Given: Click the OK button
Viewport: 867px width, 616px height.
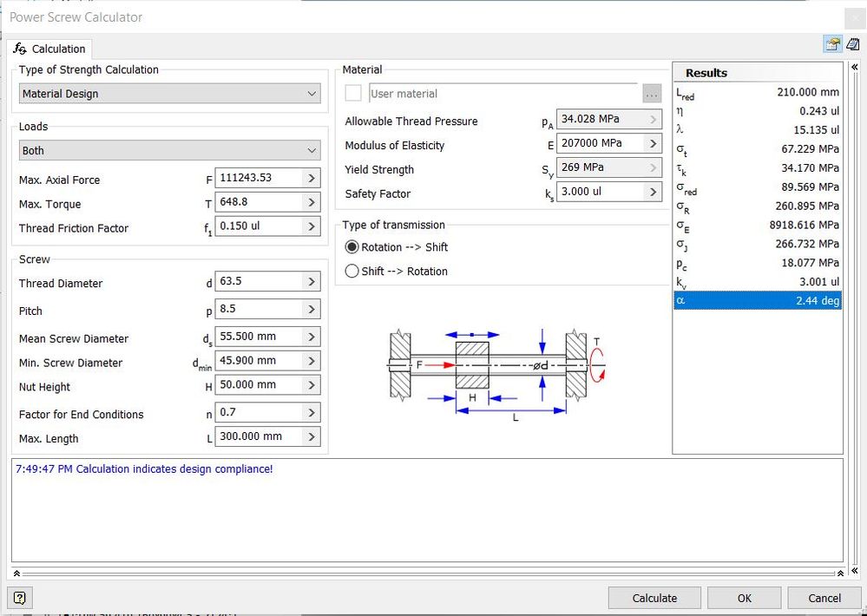Looking at the screenshot, I should (x=745, y=599).
